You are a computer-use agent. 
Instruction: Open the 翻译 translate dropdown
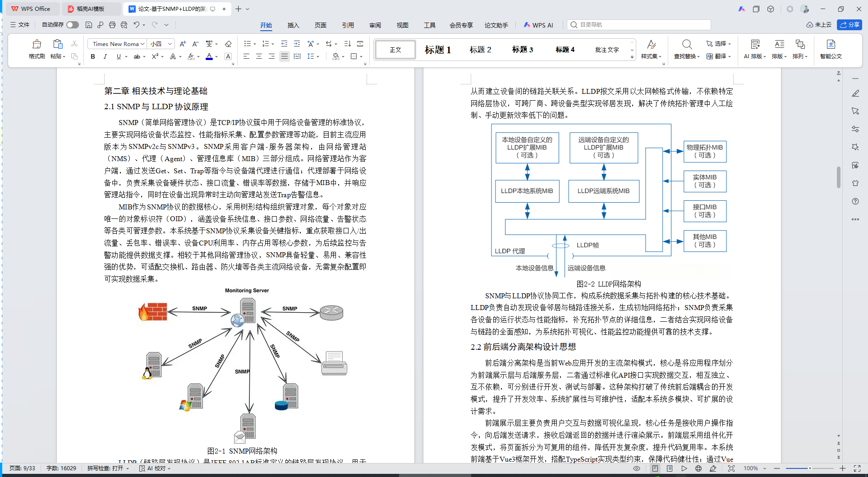tap(719, 56)
